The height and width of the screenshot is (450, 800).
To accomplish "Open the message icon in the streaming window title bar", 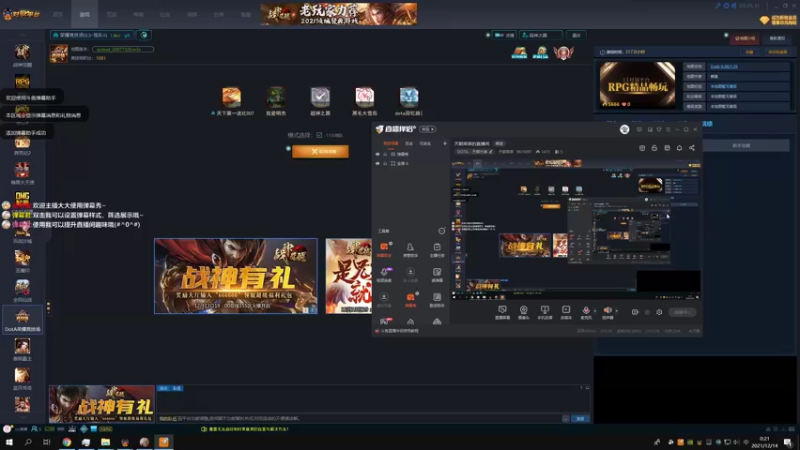I will (x=639, y=130).
